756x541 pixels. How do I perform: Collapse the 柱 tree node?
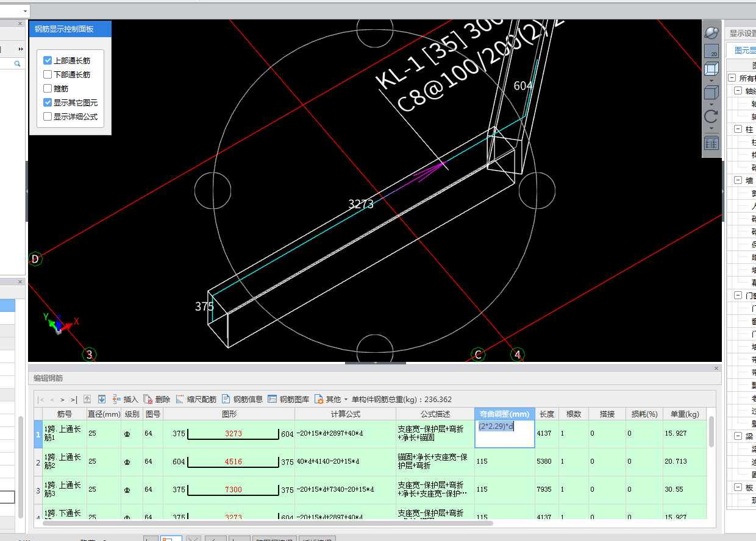click(738, 129)
